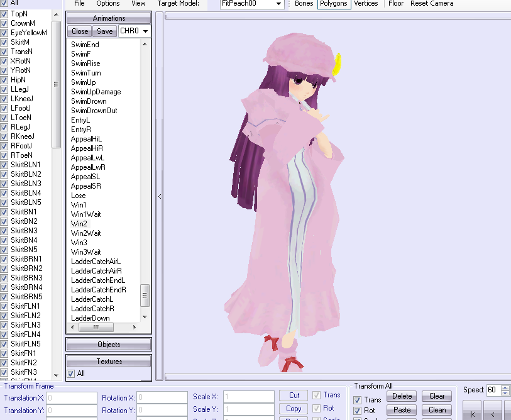Image resolution: width=511 pixels, height=420 pixels.
Task: Toggle Rot checkbox in Transform All
Action: click(x=357, y=411)
